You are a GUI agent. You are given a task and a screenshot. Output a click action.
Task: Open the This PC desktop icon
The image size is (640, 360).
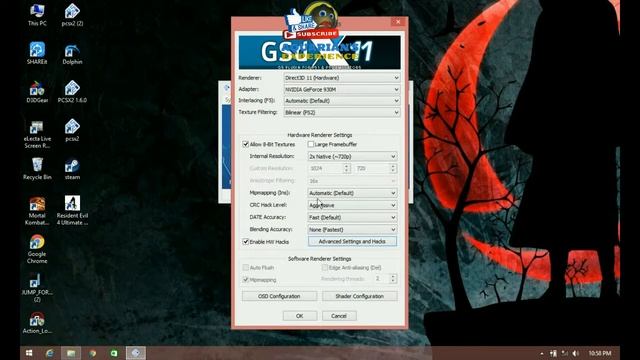coord(37,15)
